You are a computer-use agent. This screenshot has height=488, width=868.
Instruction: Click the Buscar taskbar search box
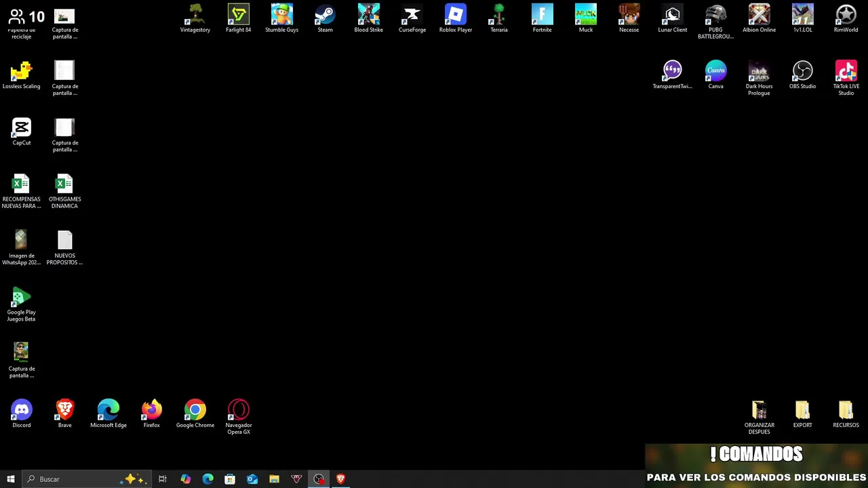coord(86,479)
